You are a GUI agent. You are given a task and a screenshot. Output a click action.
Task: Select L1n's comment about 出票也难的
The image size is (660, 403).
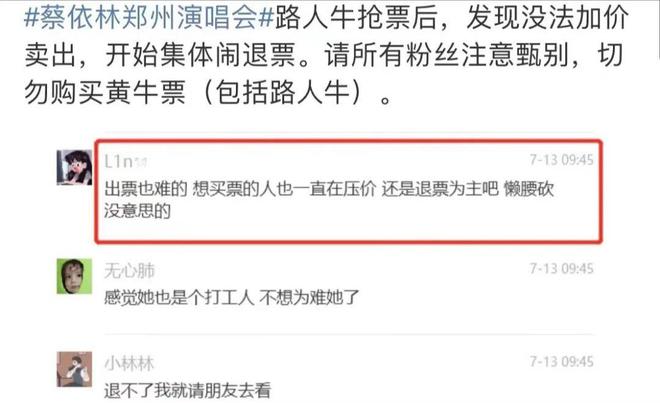pos(329,200)
